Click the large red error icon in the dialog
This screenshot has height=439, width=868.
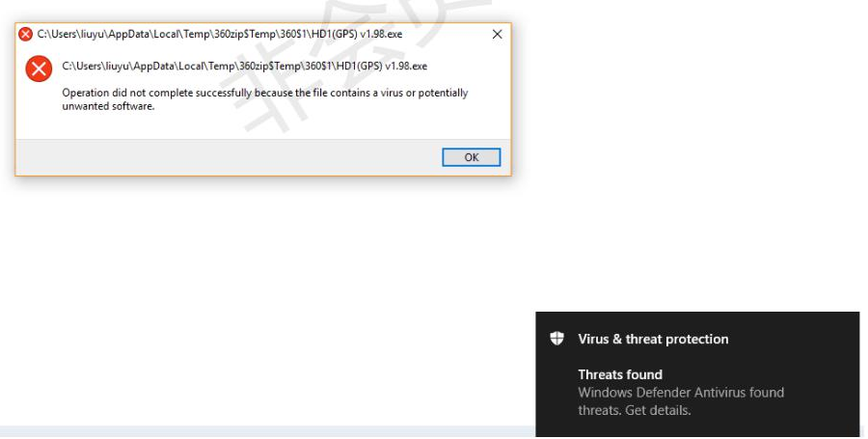39,69
